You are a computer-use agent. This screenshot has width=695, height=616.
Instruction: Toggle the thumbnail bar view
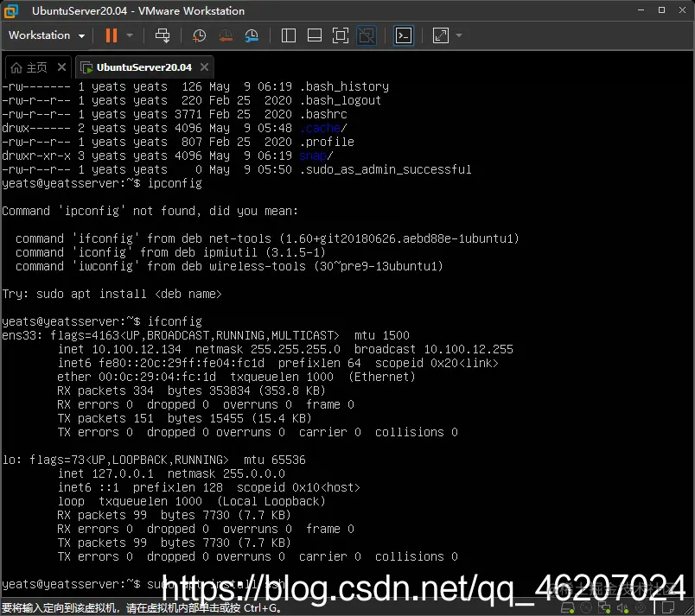(315, 35)
